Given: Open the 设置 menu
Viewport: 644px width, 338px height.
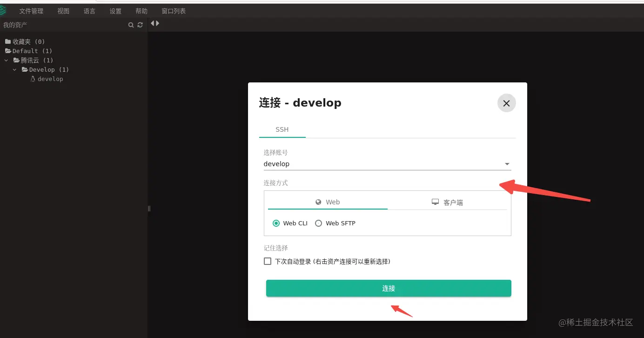Looking at the screenshot, I should 115,11.
